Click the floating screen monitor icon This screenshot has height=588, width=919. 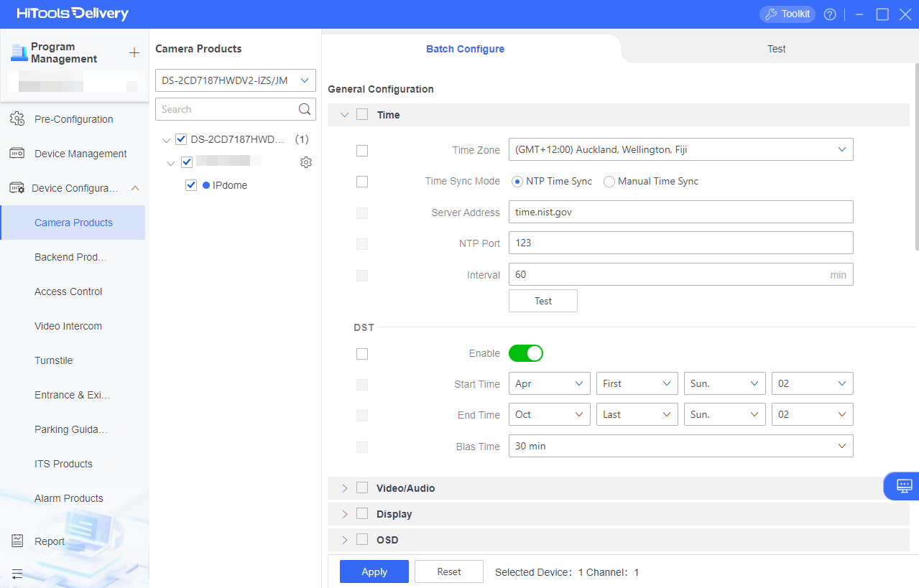[904, 486]
